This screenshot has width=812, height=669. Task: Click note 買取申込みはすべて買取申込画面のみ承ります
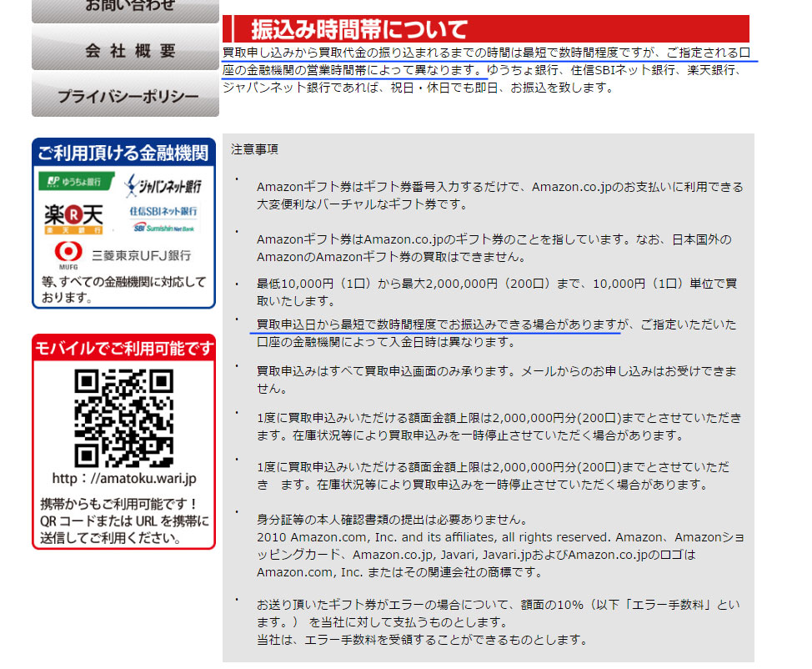(x=497, y=380)
